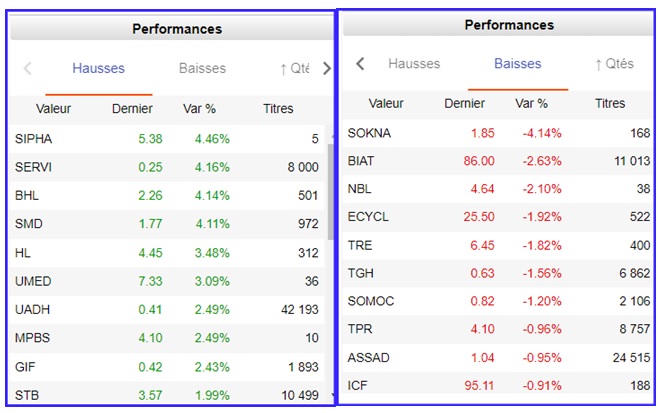Select the Hausses tab in the right panel

tap(413, 64)
